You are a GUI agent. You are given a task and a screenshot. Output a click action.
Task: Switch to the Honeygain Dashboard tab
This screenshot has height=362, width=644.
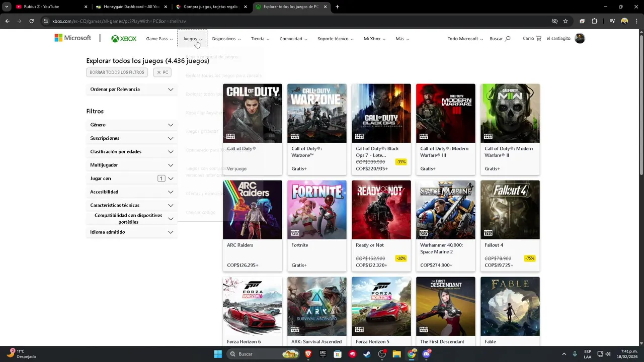(x=131, y=7)
